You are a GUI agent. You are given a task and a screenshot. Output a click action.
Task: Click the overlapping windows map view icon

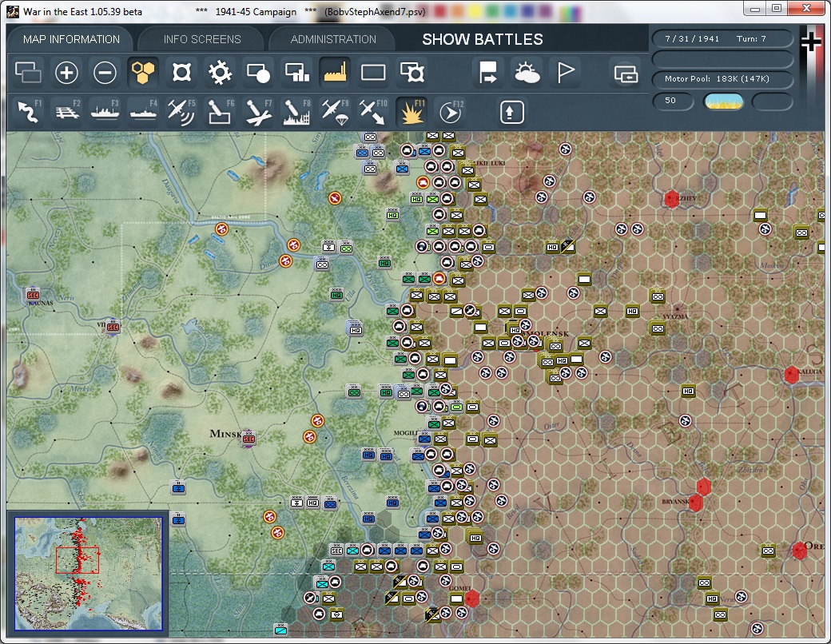(28, 72)
